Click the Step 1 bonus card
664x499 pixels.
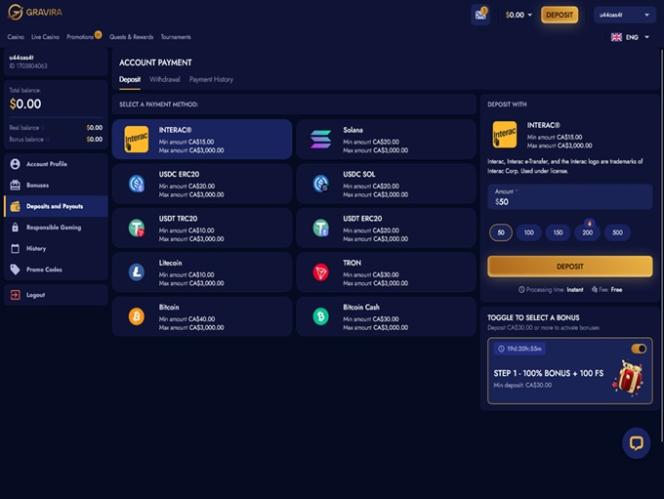click(570, 371)
